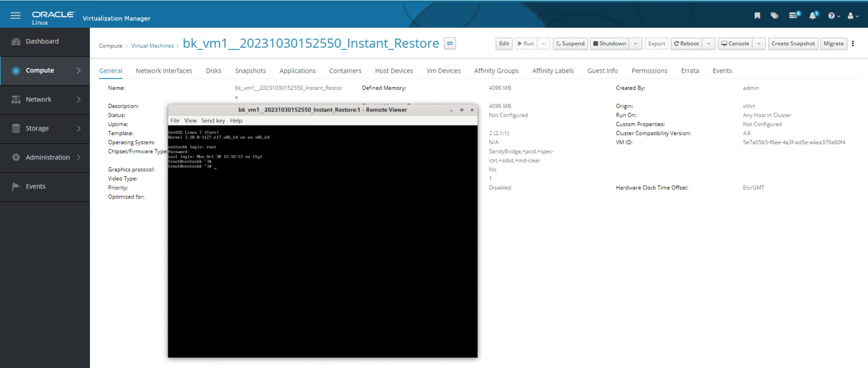
Task: Expand Administration submenu chevron
Action: pyautogui.click(x=78, y=157)
